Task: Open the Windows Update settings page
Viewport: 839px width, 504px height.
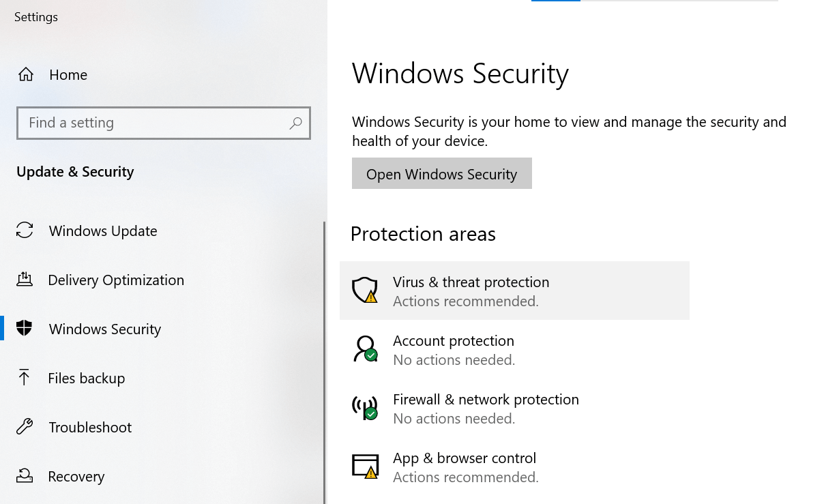Action: (103, 231)
